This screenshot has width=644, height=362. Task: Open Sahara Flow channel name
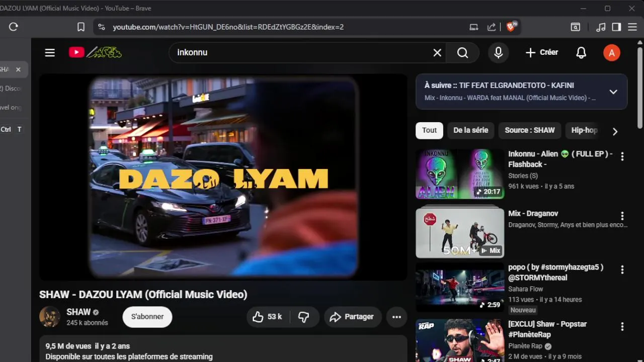click(525, 289)
